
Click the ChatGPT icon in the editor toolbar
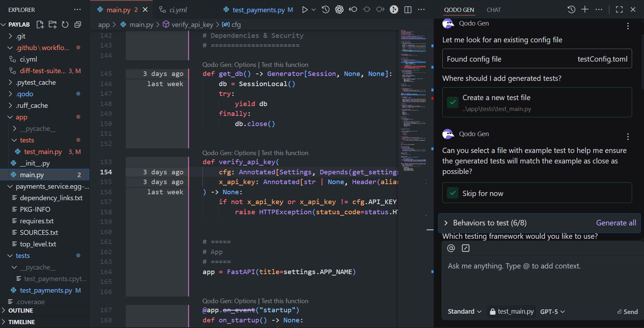coord(339,9)
